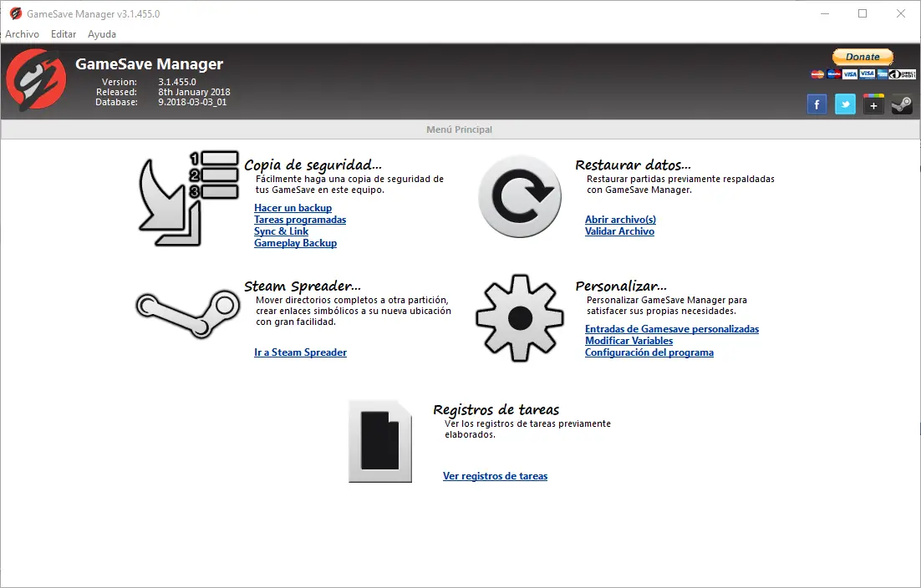Open the Ayuda menu
The height and width of the screenshot is (588, 921).
tap(102, 34)
